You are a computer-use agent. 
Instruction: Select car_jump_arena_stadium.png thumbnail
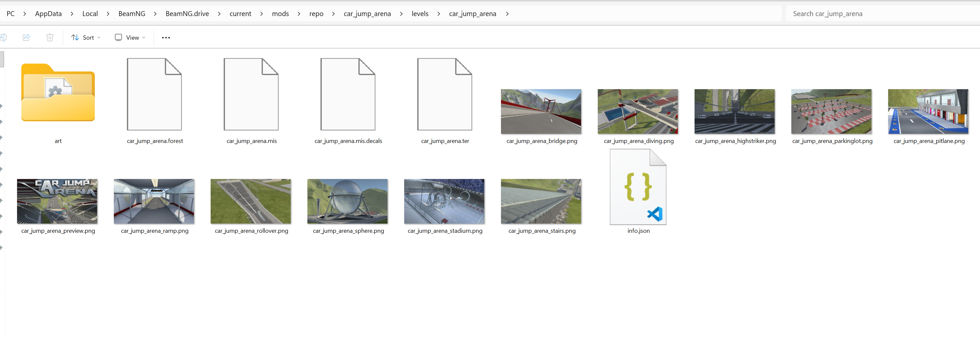(444, 201)
